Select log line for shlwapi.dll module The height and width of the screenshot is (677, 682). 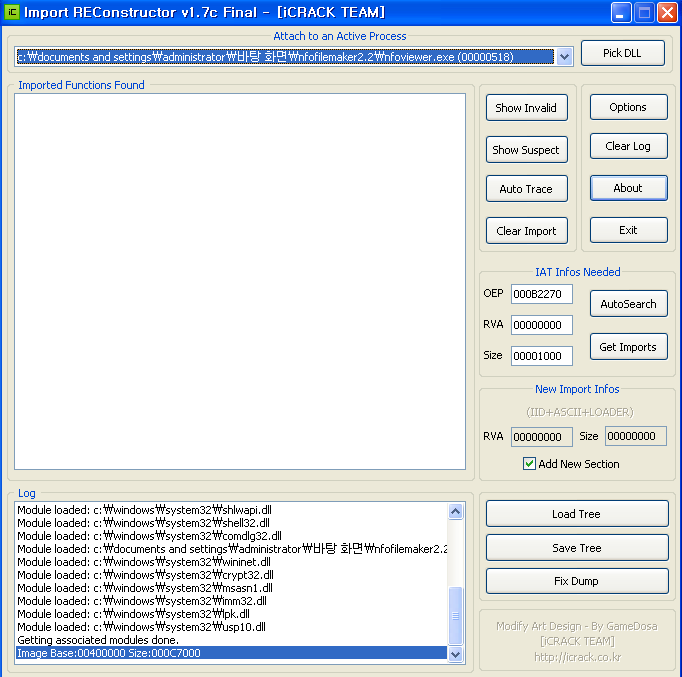[x=231, y=510]
